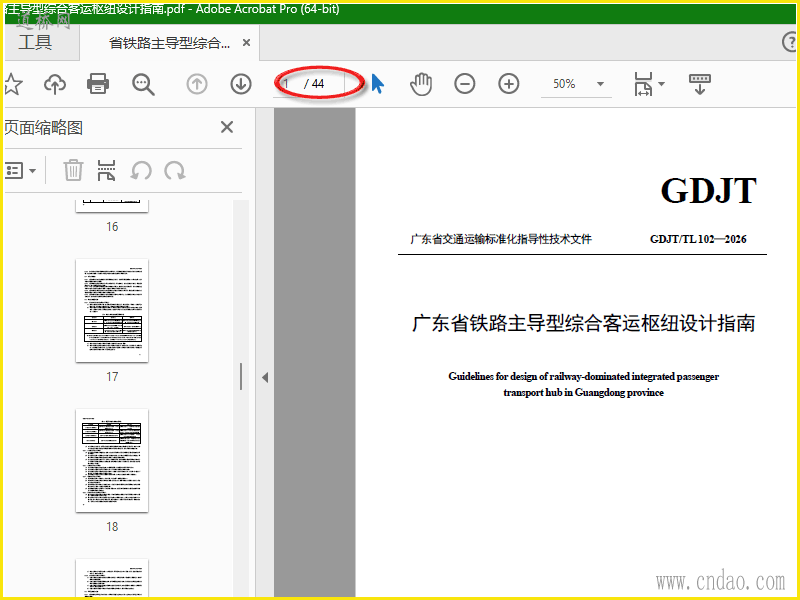Go to next page arrow

[x=241, y=84]
